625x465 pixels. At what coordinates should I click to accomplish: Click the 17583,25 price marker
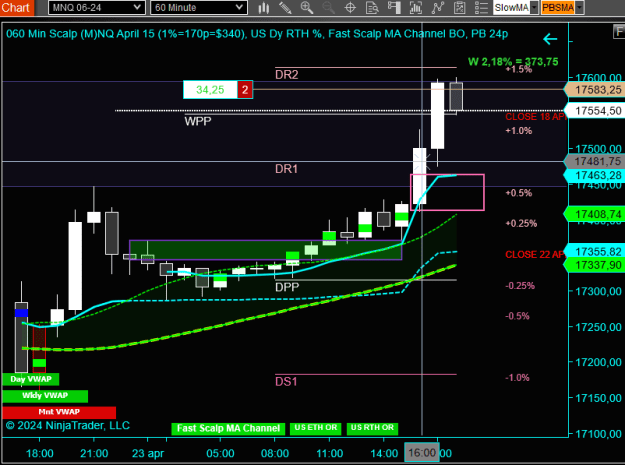pos(596,90)
